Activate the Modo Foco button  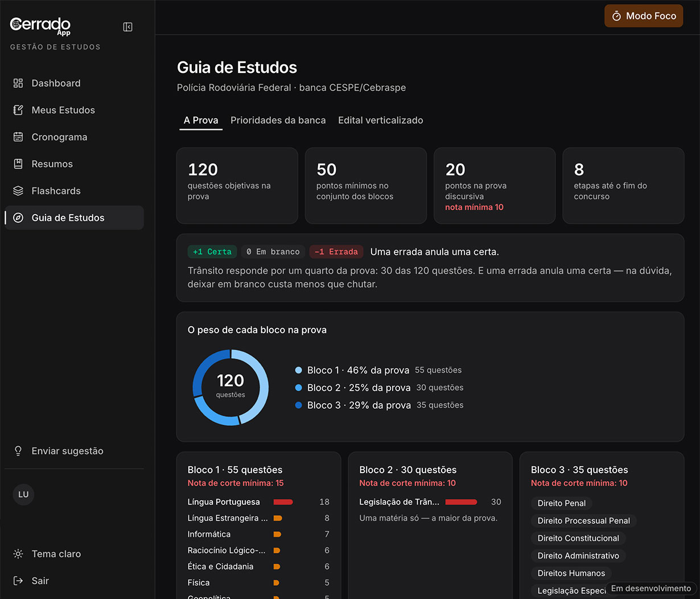[644, 16]
